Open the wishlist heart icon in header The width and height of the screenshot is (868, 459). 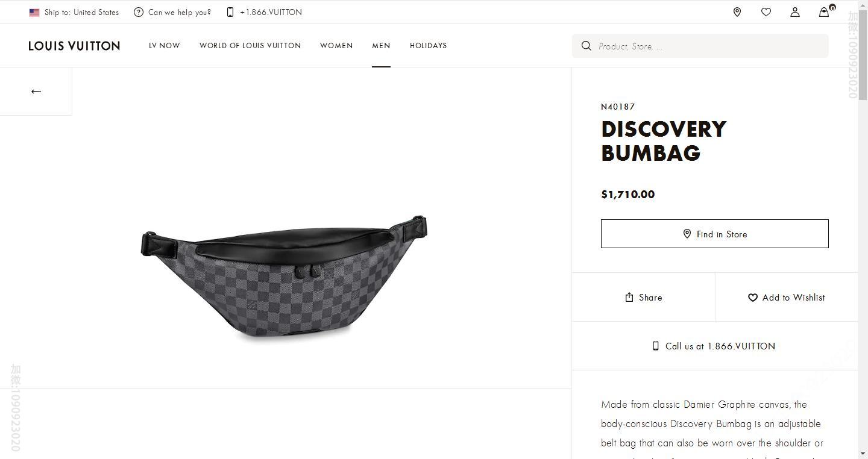pos(766,12)
